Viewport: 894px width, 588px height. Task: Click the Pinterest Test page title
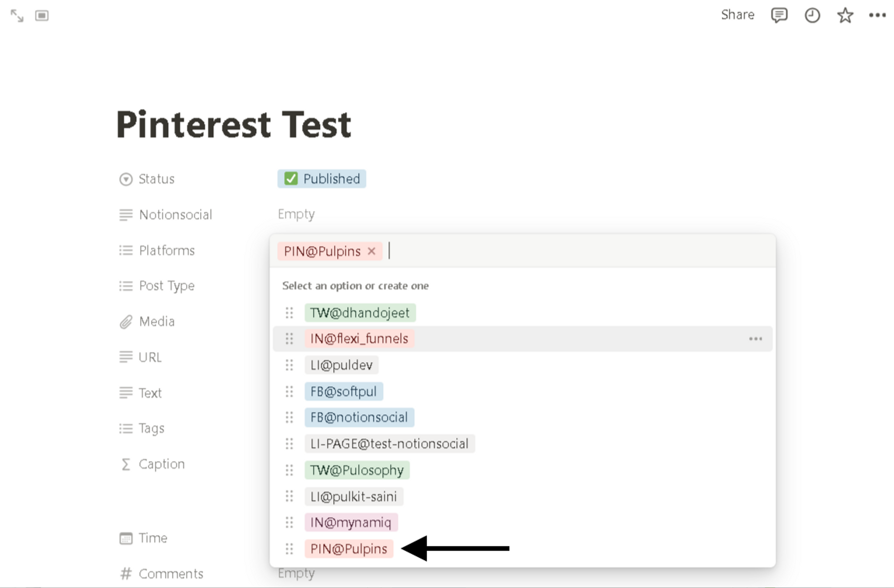234,125
